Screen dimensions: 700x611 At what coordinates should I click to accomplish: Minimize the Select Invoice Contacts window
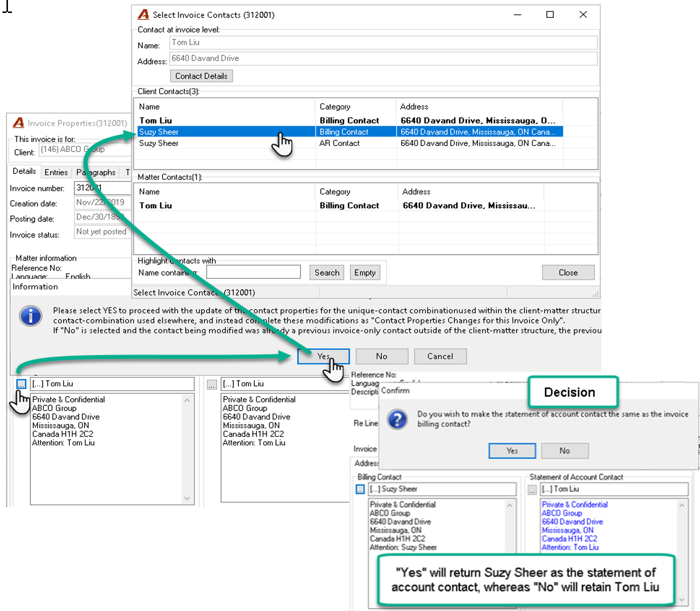pyautogui.click(x=518, y=14)
